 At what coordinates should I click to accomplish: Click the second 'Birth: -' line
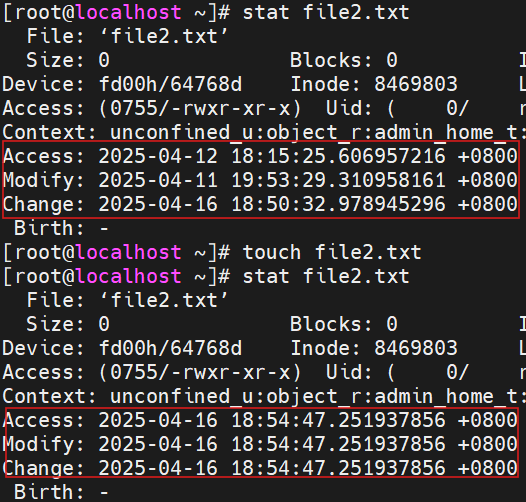[x=61, y=492]
